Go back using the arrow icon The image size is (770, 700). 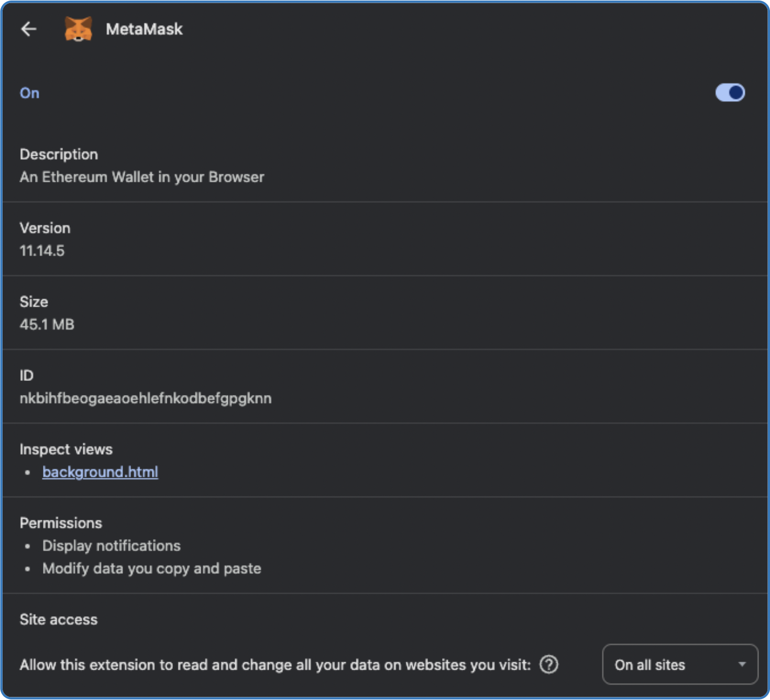pyautogui.click(x=29, y=29)
